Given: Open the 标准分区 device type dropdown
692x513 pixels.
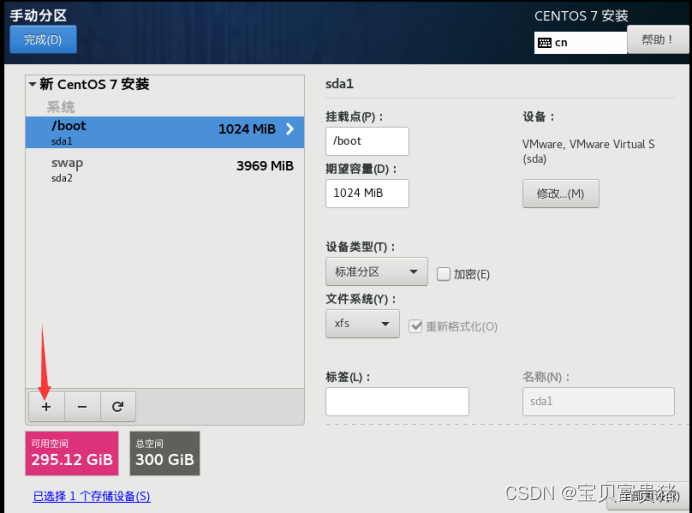Looking at the screenshot, I should click(376, 272).
